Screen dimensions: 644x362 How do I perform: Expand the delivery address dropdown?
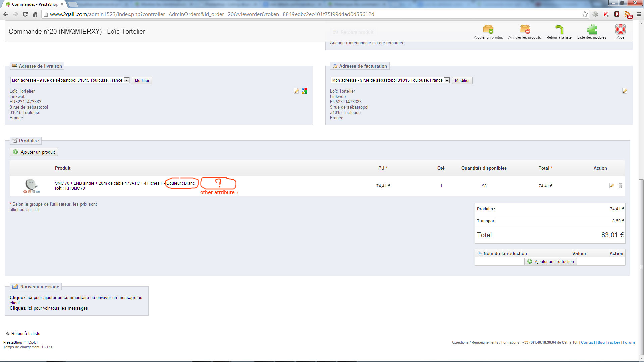[x=126, y=80]
